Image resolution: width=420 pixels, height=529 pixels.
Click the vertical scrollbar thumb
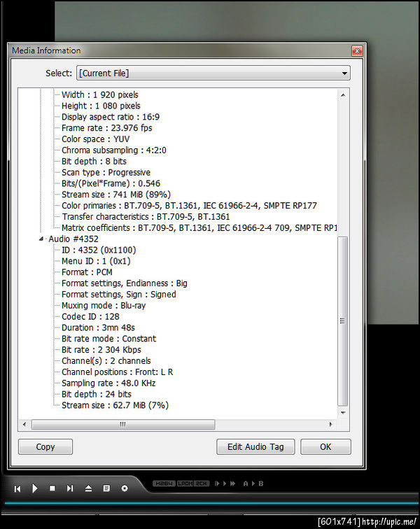pos(343,321)
